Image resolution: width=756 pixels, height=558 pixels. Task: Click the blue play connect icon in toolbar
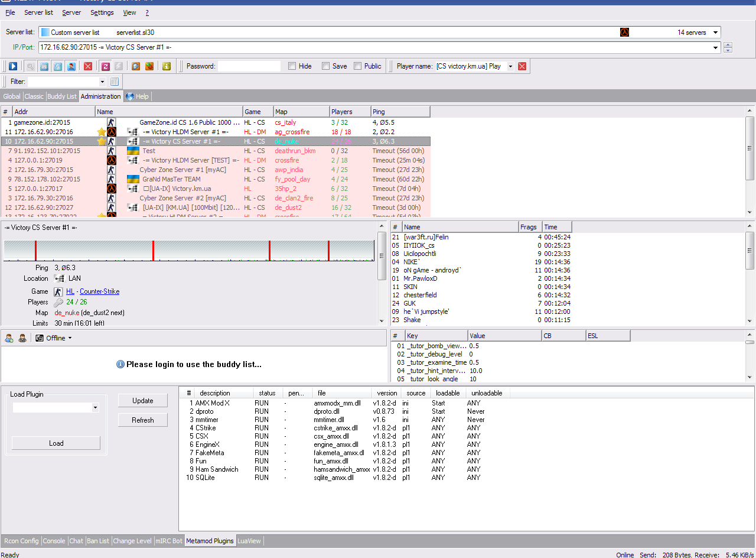(12, 66)
